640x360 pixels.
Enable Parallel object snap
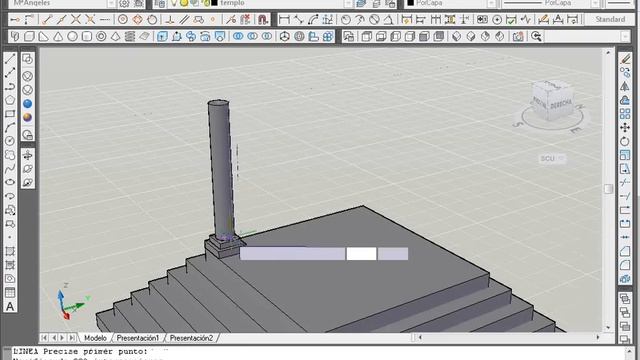coord(184,19)
